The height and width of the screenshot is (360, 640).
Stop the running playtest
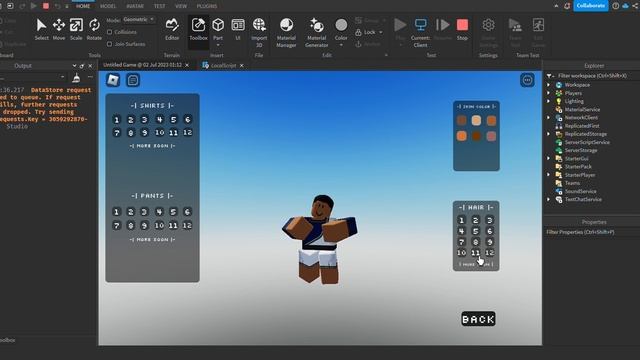[462, 29]
